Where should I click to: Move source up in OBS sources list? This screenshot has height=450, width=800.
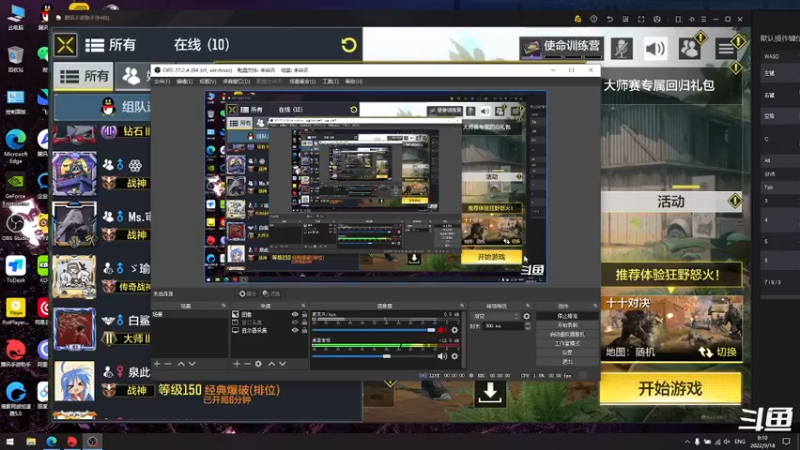click(x=271, y=364)
